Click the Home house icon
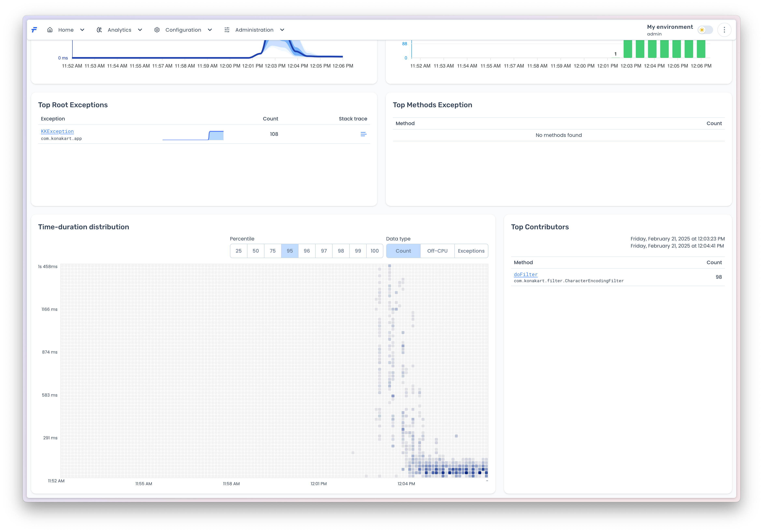 tap(50, 30)
